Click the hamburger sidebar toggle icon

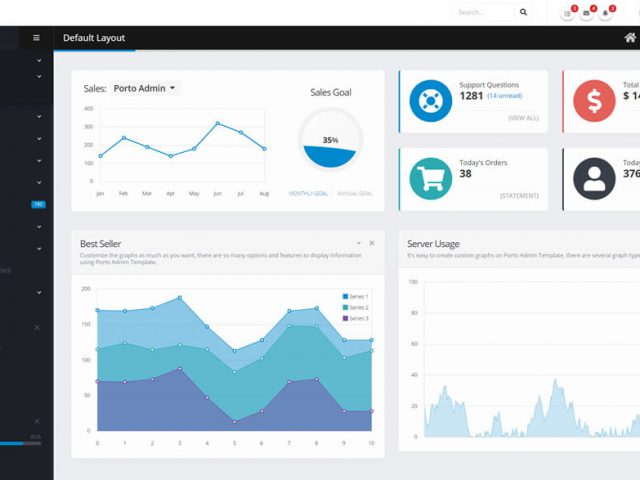point(37,38)
